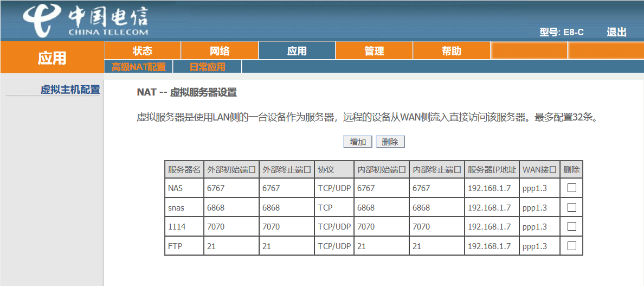Click the 增加 button
644x286 pixels.
tap(358, 142)
